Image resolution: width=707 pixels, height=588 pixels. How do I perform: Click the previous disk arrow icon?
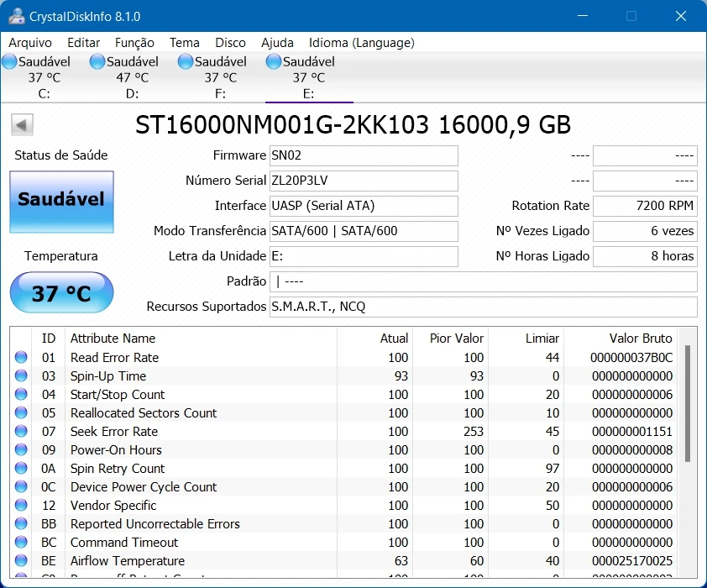(x=22, y=126)
